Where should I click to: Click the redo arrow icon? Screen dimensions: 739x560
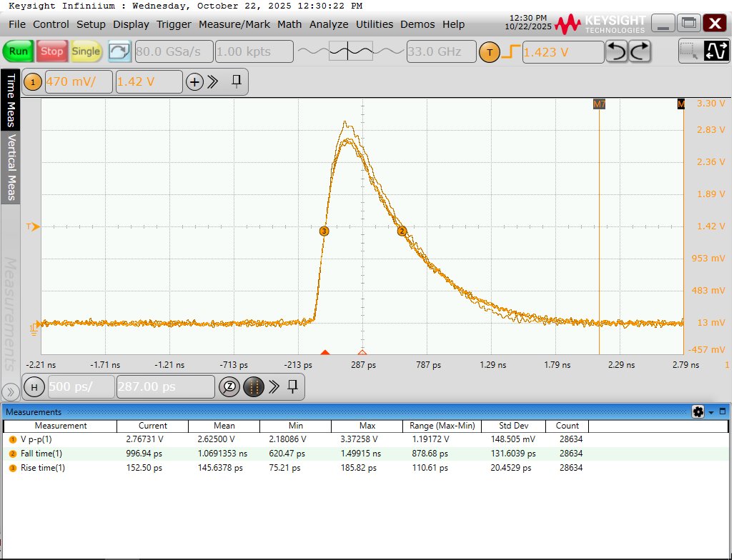[x=640, y=51]
